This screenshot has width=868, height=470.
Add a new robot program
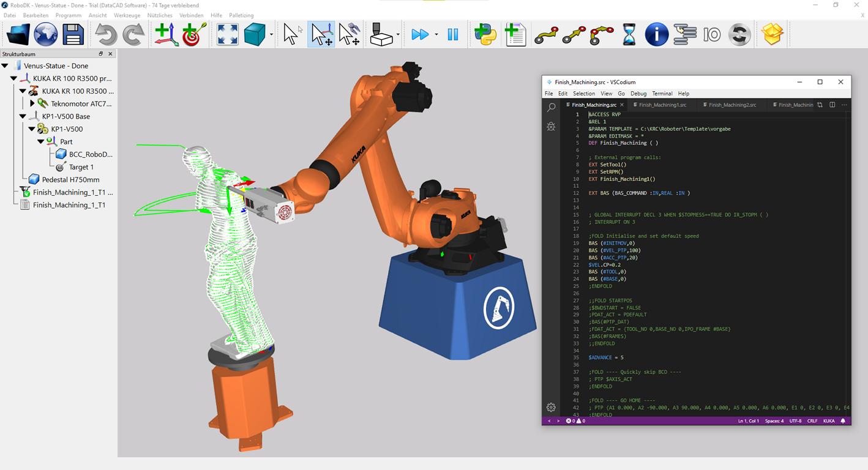click(x=515, y=34)
